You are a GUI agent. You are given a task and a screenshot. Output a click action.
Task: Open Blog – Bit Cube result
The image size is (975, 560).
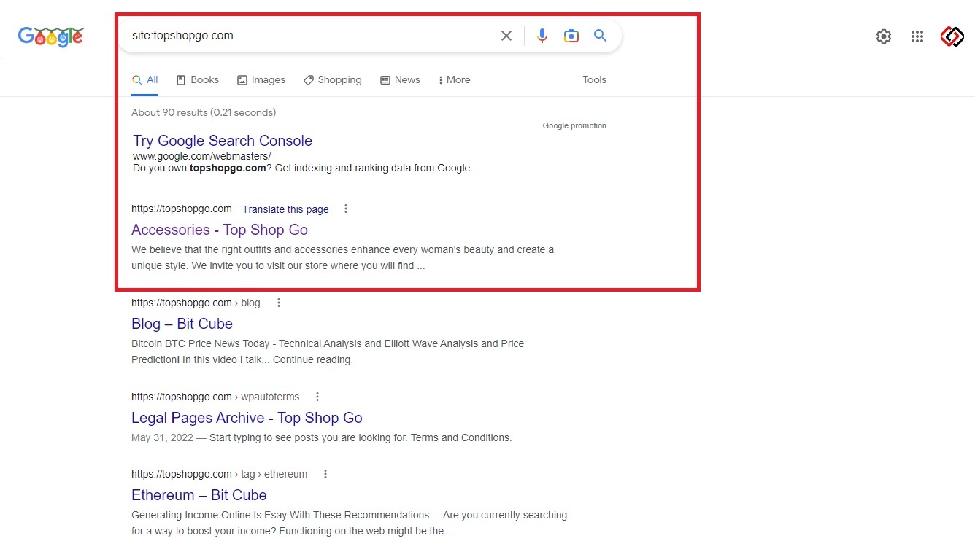click(x=182, y=324)
